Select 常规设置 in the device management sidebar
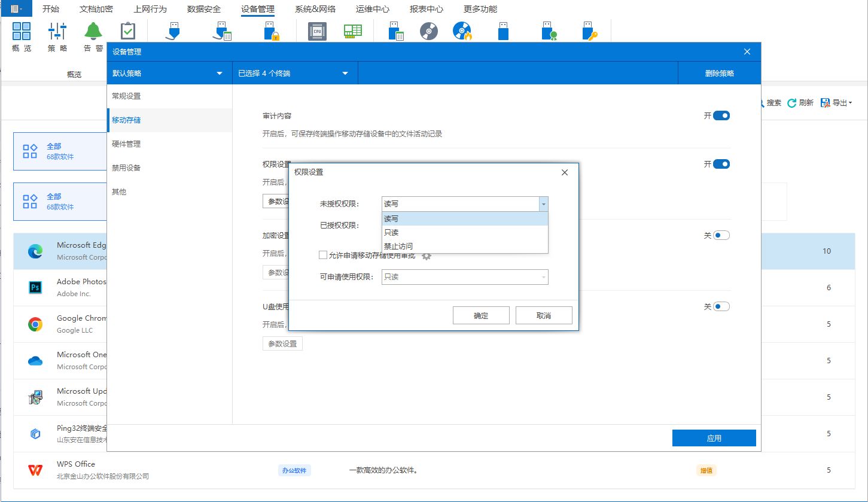 (x=169, y=96)
